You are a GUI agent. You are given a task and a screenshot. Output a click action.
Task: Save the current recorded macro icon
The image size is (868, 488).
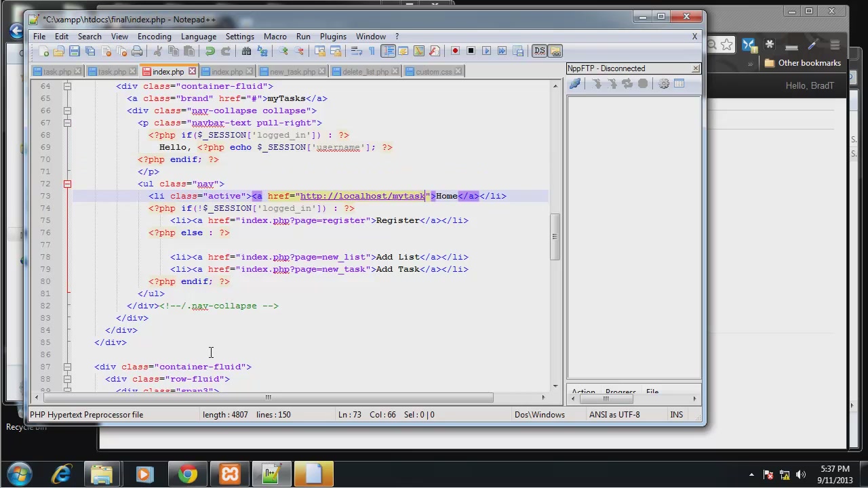point(517,51)
